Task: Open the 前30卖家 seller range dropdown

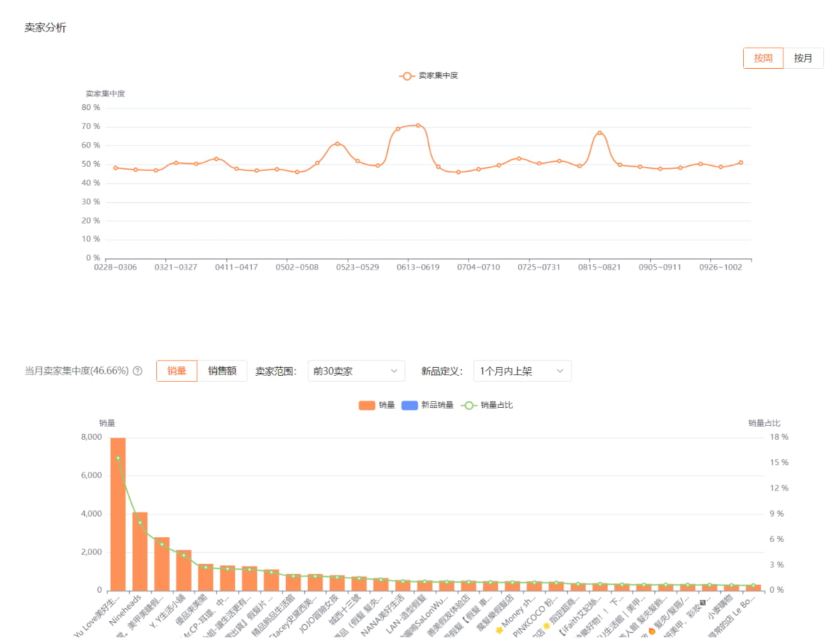Action: coord(356,371)
